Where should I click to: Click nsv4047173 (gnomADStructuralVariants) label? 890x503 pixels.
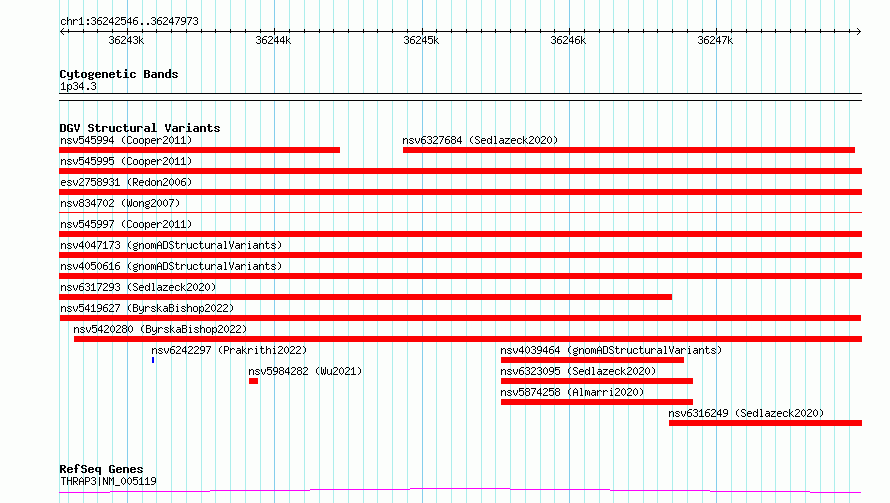tap(171, 245)
